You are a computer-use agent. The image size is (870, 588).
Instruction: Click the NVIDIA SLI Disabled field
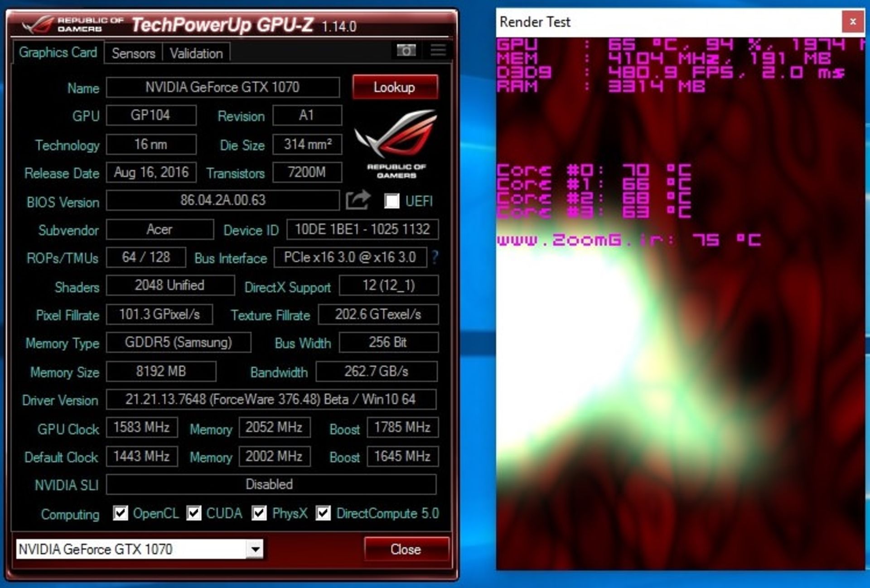click(x=271, y=485)
